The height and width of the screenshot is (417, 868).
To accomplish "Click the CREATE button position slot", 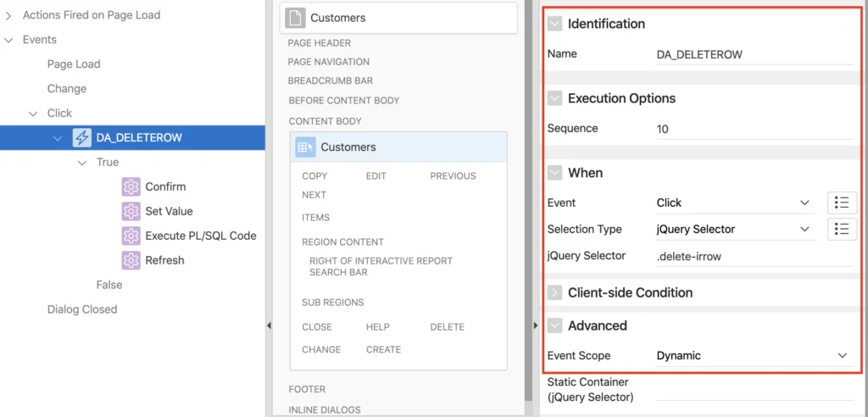I will (x=383, y=350).
